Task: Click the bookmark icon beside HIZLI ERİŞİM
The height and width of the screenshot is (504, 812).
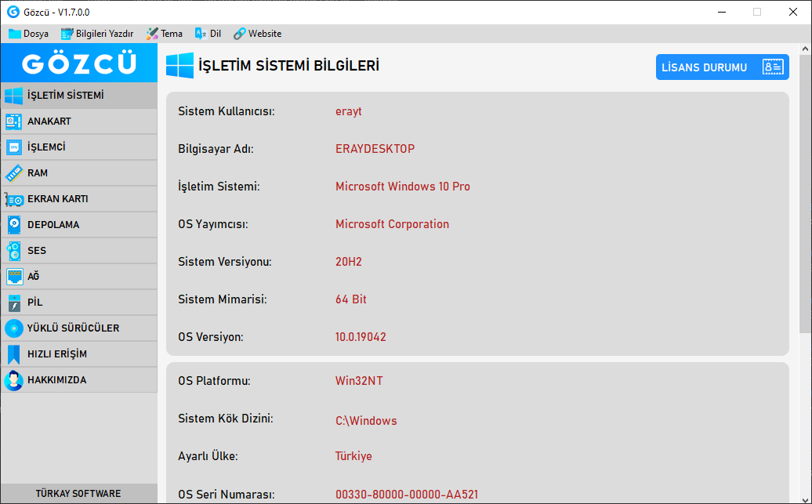Action: pos(14,354)
